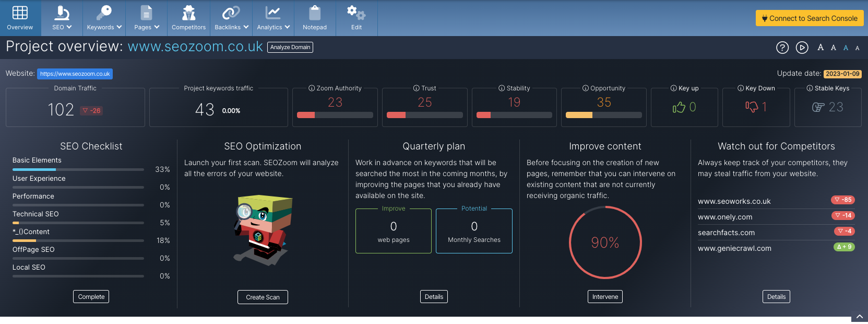Click Complete under SEO Checklist
The height and width of the screenshot is (324, 868).
pos(91,297)
